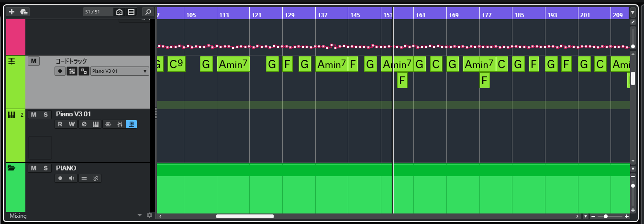Select the コードトラック track name
644x224 pixels.
[x=71, y=61]
